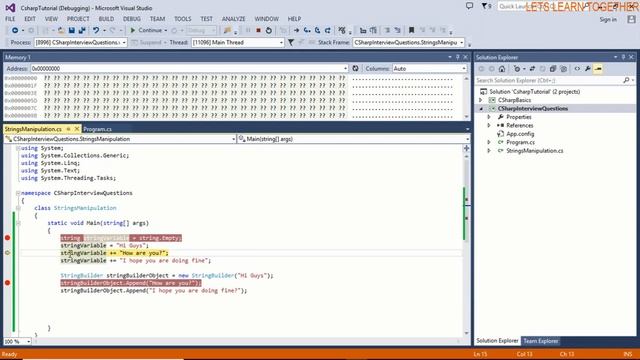Viewport: 640px width, 360px height.
Task: Click the Restart debugging icon
Action: (269, 30)
